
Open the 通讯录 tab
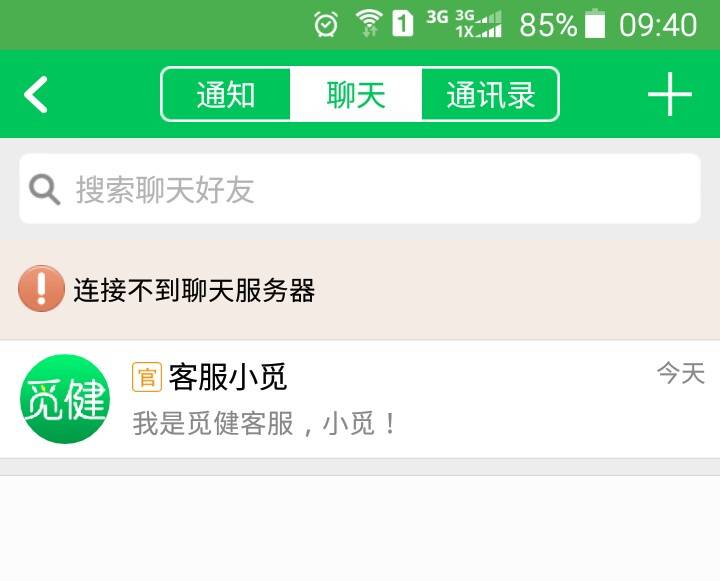(x=490, y=94)
